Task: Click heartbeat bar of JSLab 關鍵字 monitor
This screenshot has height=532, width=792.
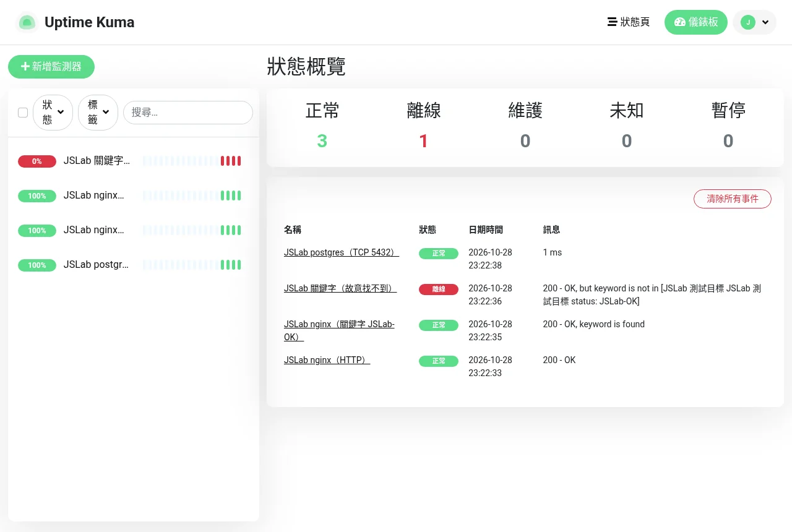Action: [x=192, y=161]
